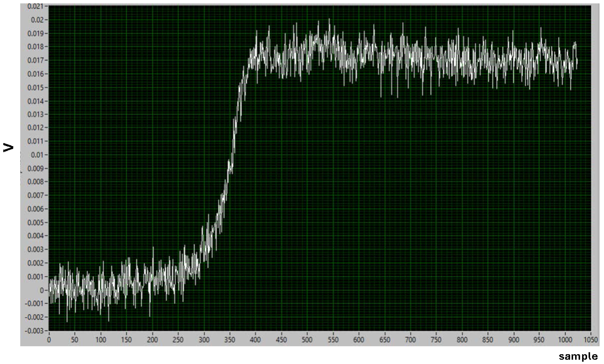Click the y-axis tick label 0.017
The width and height of the screenshot is (604, 364).
click(x=36, y=60)
